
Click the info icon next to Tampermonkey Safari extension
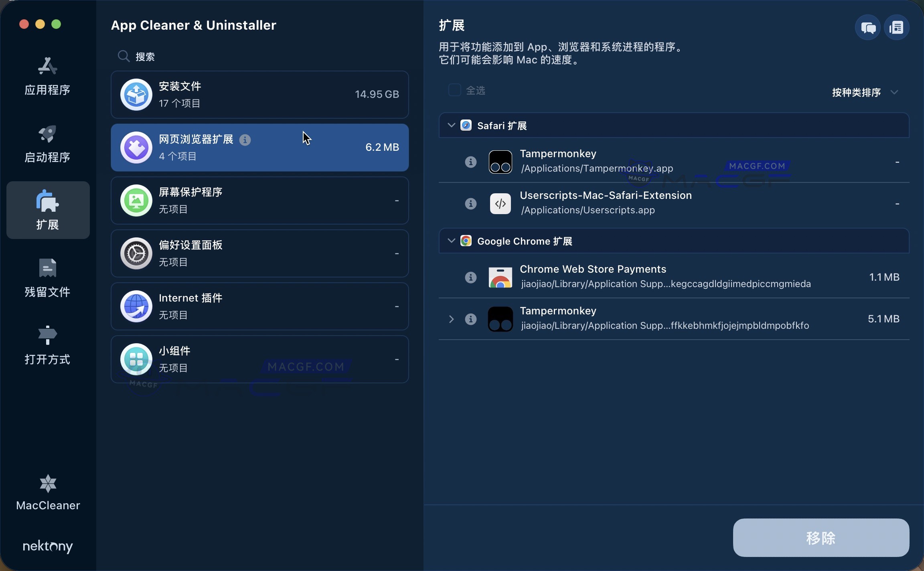click(x=470, y=162)
